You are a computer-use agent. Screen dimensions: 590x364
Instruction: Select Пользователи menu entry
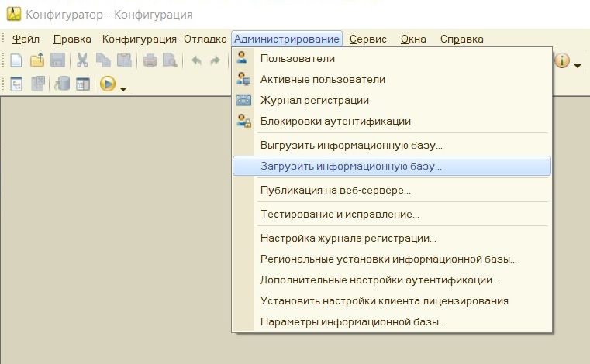coord(392,58)
